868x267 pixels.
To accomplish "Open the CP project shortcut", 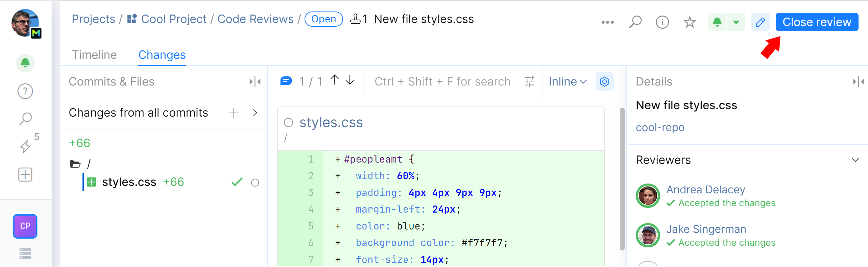I will coord(25,226).
